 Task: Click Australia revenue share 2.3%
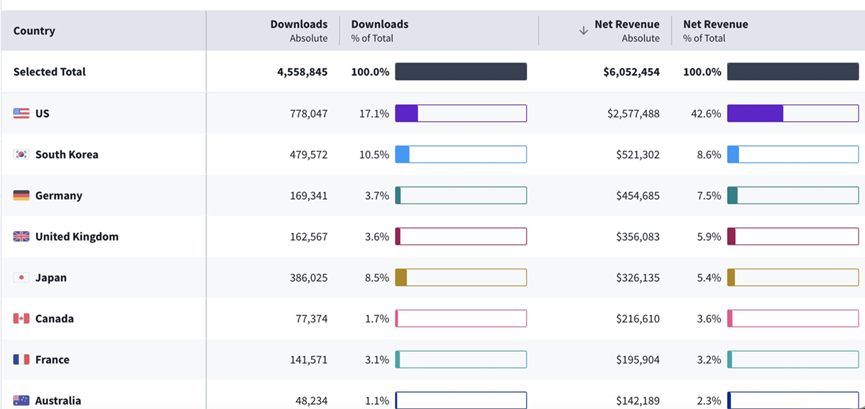709,401
